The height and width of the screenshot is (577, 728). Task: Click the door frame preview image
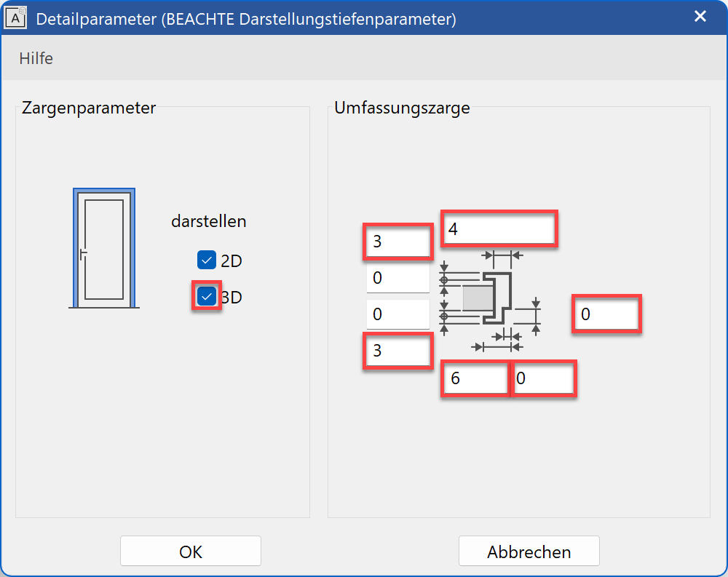coord(104,248)
